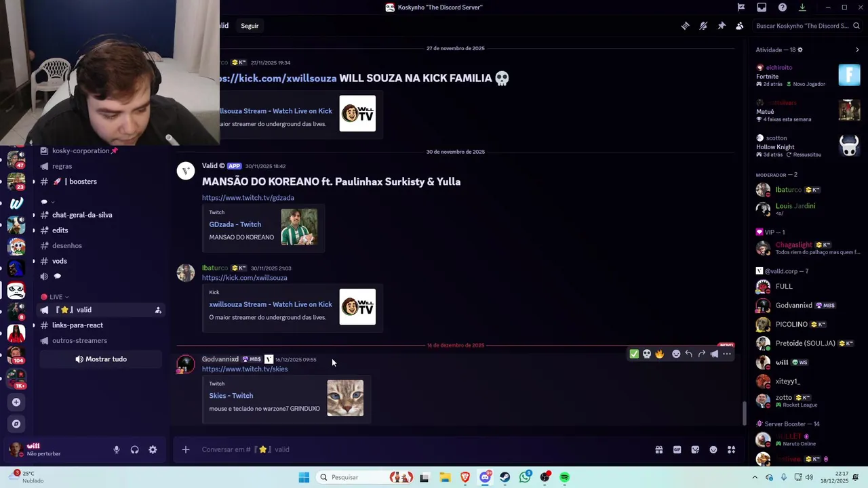React with skull emoji on hovered message
868x488 pixels.
click(x=647, y=354)
